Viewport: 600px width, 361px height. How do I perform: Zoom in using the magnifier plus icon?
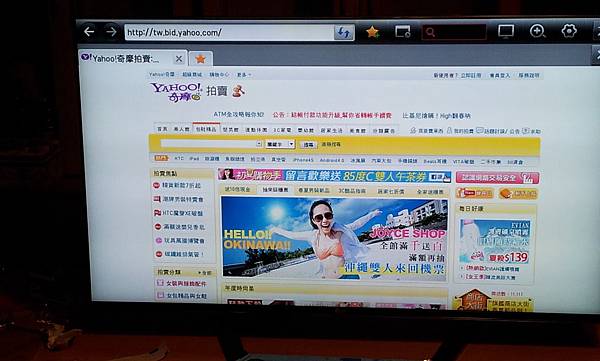[537, 31]
